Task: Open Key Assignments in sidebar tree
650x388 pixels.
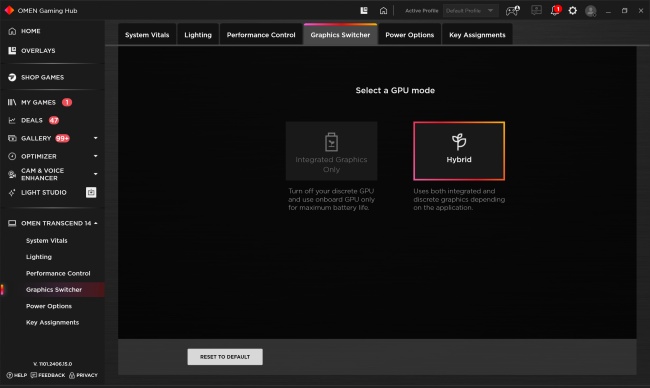Action: pyautogui.click(x=52, y=322)
